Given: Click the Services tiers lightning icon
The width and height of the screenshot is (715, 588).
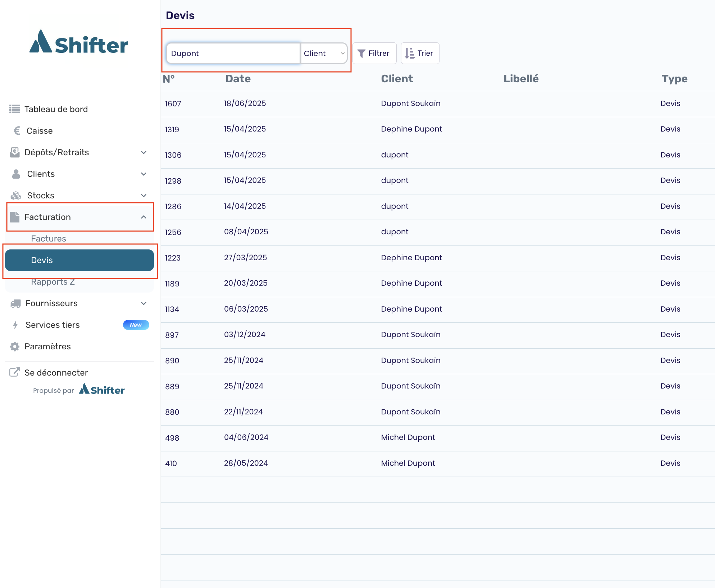Looking at the screenshot, I should [x=15, y=325].
